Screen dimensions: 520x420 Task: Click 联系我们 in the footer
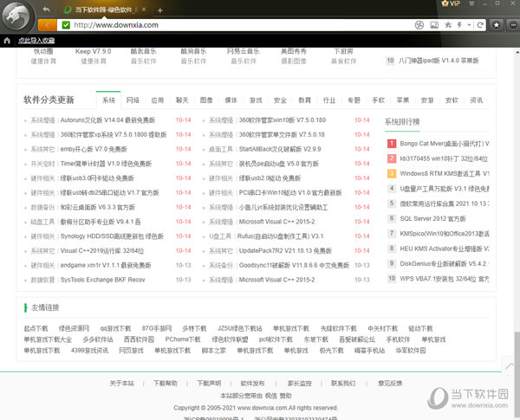(x=343, y=384)
